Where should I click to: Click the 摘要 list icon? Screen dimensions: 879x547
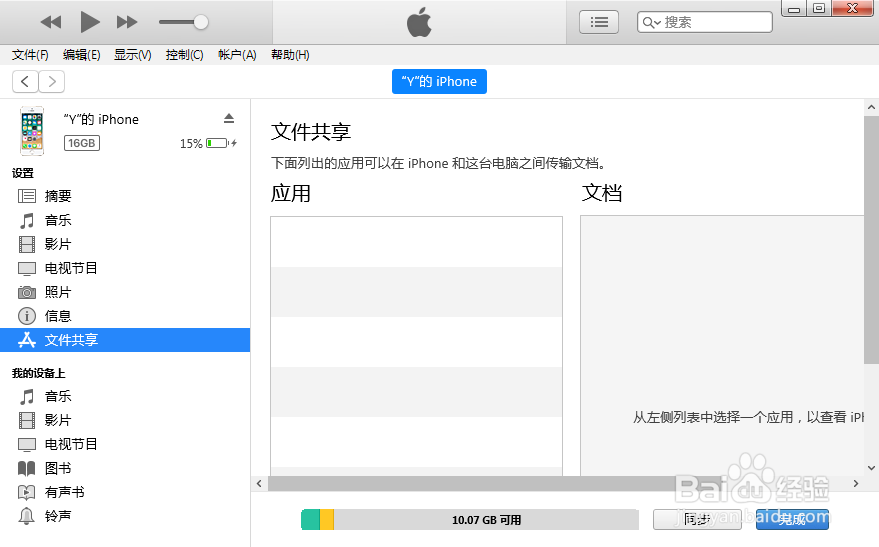point(26,196)
